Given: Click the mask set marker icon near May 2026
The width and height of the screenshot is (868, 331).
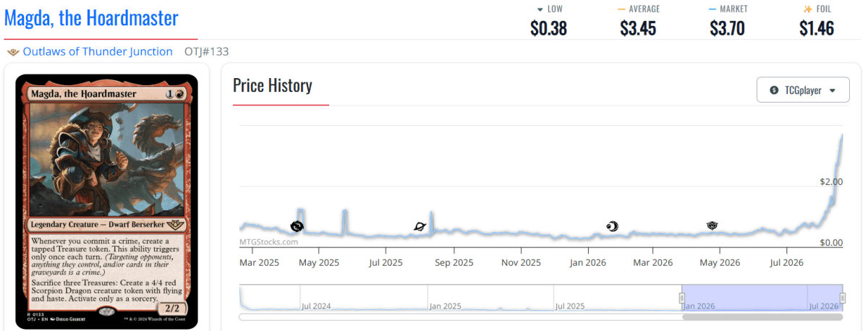Looking at the screenshot, I should click(x=713, y=226).
